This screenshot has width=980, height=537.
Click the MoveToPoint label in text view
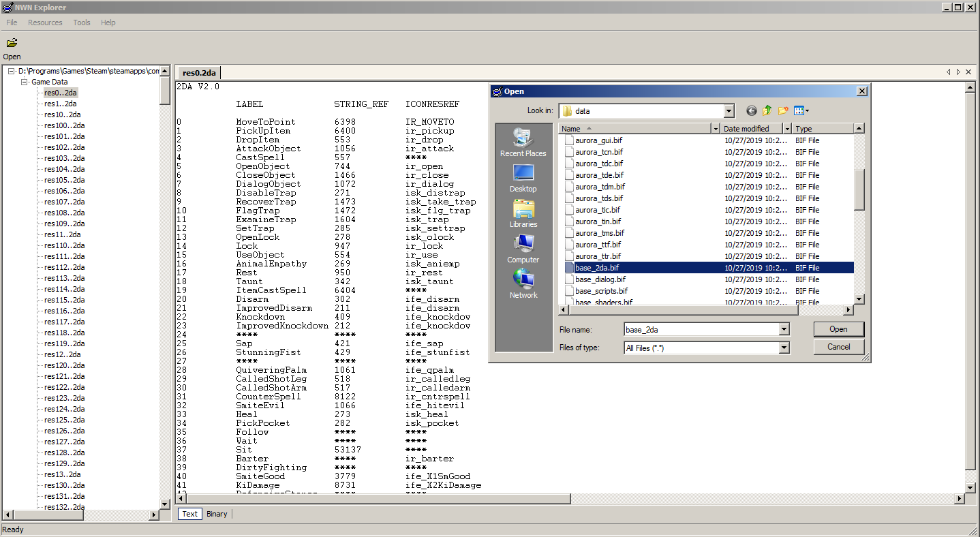click(x=266, y=122)
